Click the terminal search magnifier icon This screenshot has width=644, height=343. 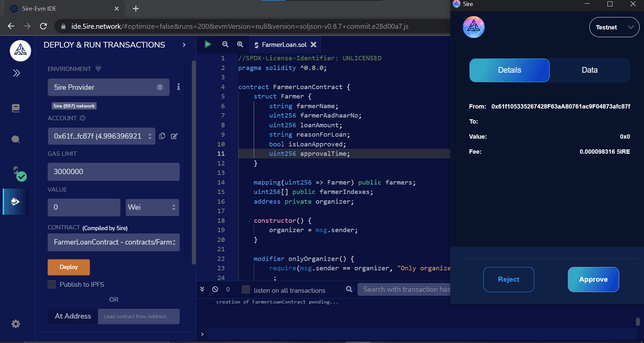350,289
